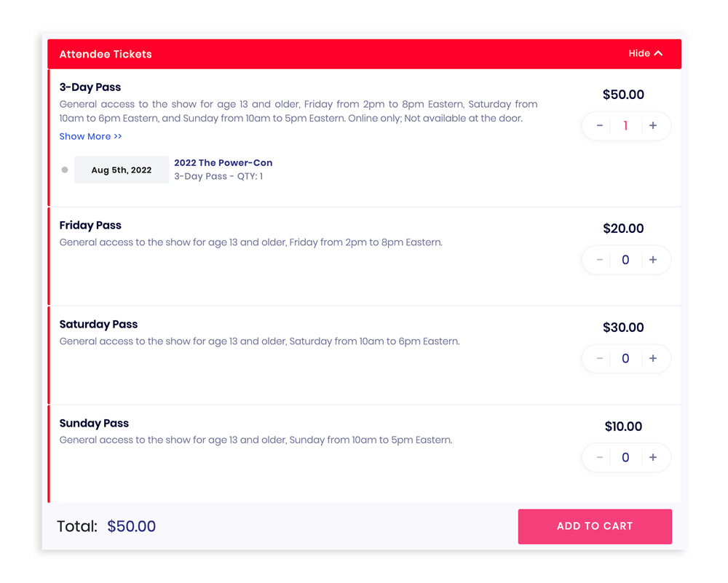Click the Saturday Pass quantity field
The image size is (728, 583).
coord(625,358)
